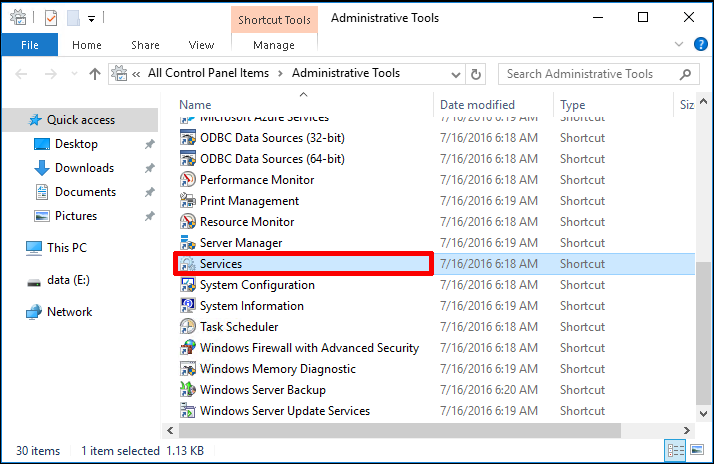Unpin Downloads from Quick access

(149, 168)
